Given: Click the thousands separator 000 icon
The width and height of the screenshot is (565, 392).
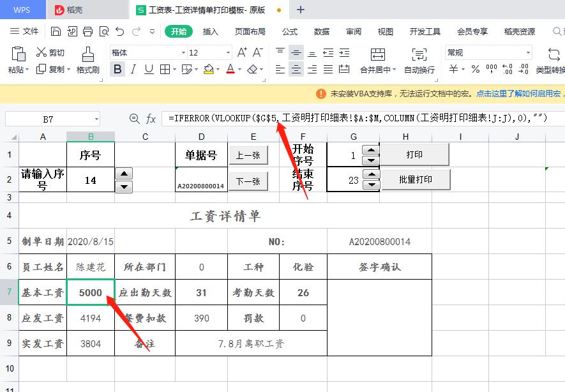Looking at the screenshot, I should click(x=492, y=69).
